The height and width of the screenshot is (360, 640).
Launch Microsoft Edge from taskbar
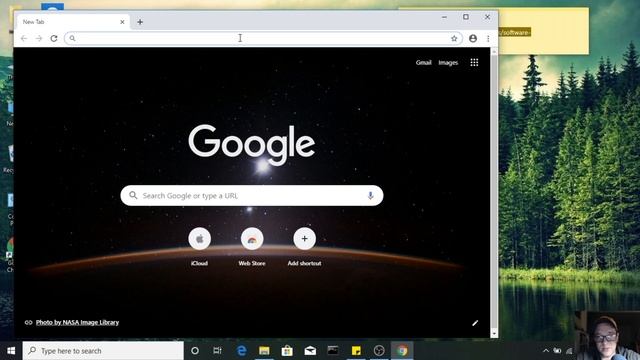pyautogui.click(x=241, y=351)
